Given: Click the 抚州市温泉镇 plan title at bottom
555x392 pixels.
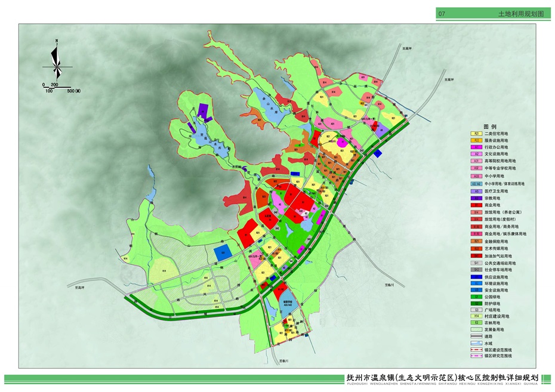Looking at the screenshot, I should 443,378.
